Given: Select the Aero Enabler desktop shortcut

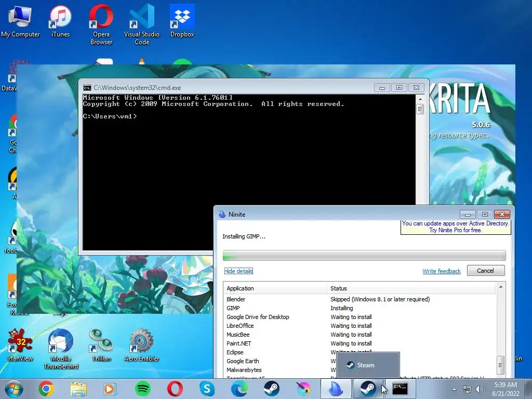Looking at the screenshot, I should (x=141, y=345).
